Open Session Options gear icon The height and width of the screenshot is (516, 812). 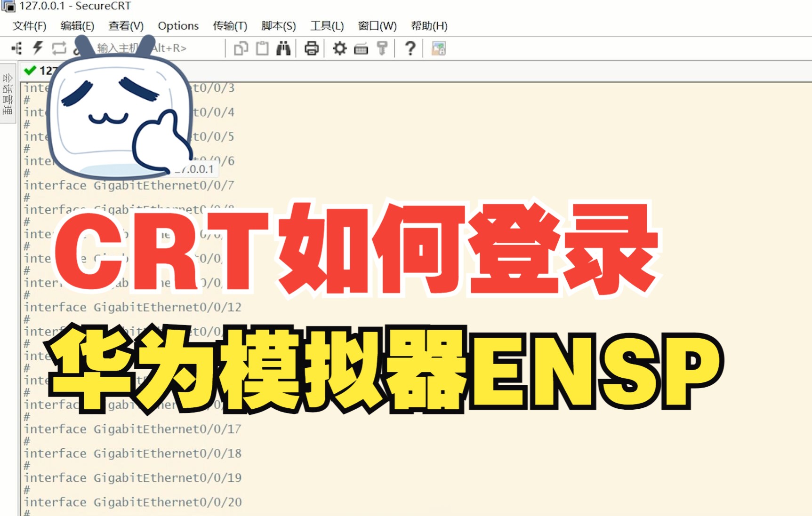point(339,48)
